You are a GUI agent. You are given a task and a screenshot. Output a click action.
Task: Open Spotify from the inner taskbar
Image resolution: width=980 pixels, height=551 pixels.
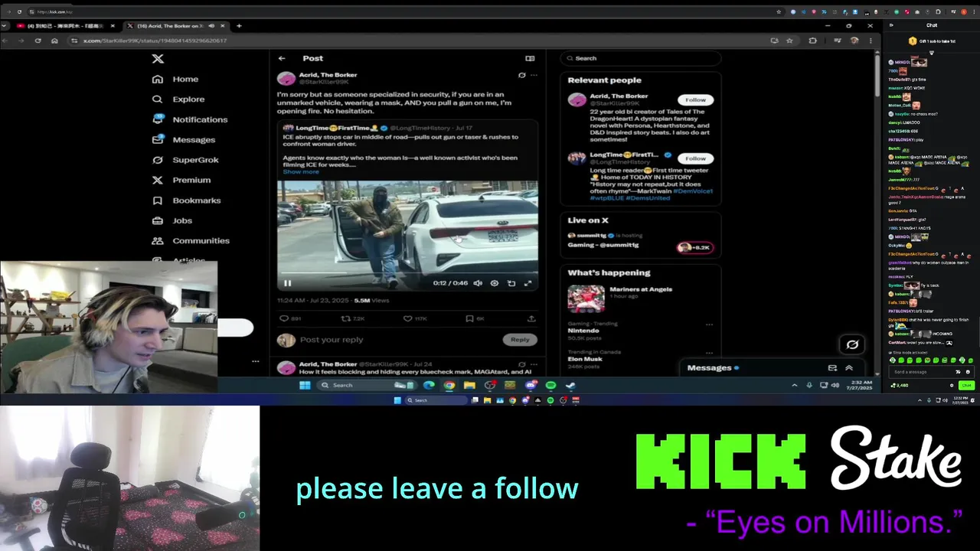pos(550,386)
